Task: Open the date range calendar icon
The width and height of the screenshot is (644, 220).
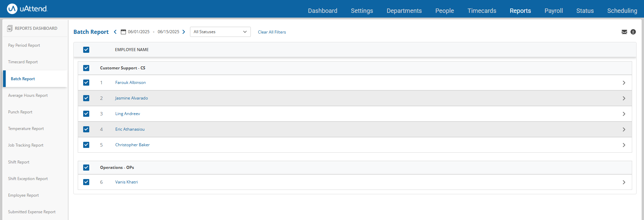Action: (x=123, y=32)
